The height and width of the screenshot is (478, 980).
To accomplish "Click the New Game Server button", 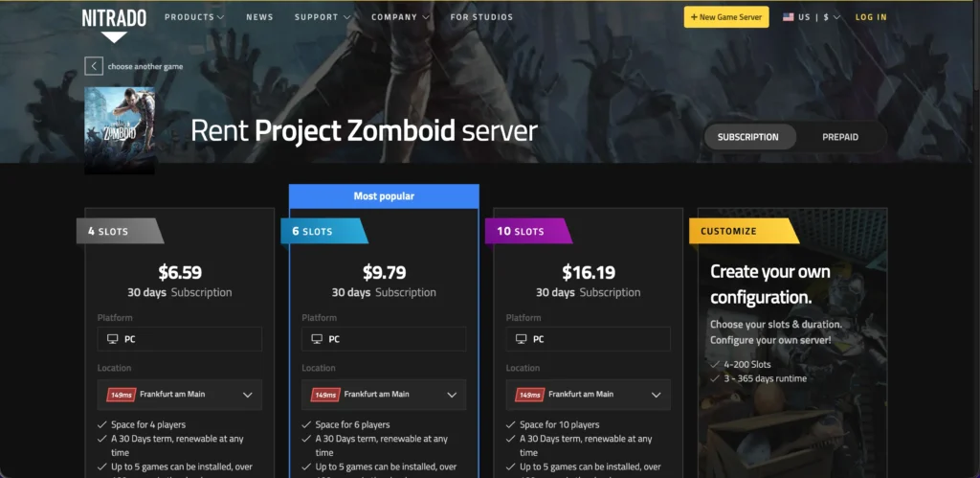I will [726, 17].
